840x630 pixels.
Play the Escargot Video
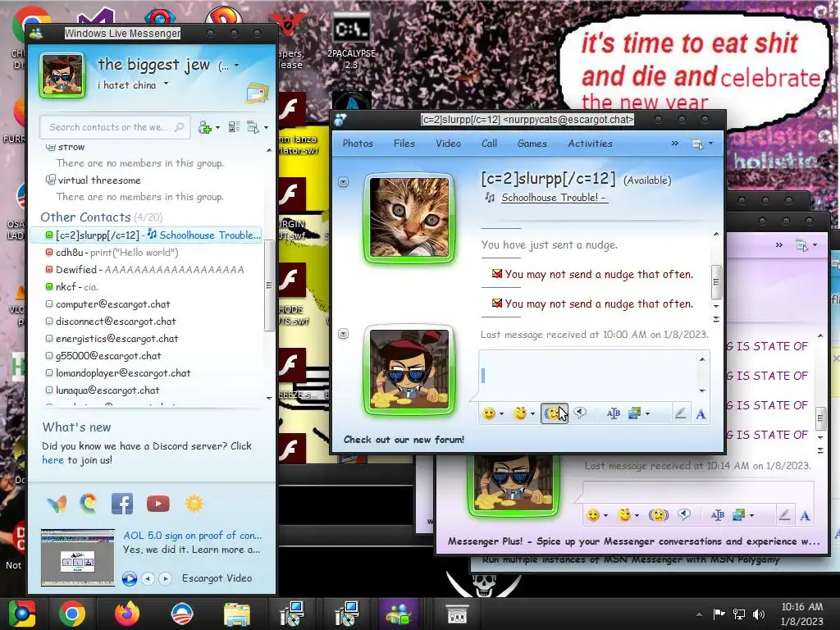[x=129, y=578]
